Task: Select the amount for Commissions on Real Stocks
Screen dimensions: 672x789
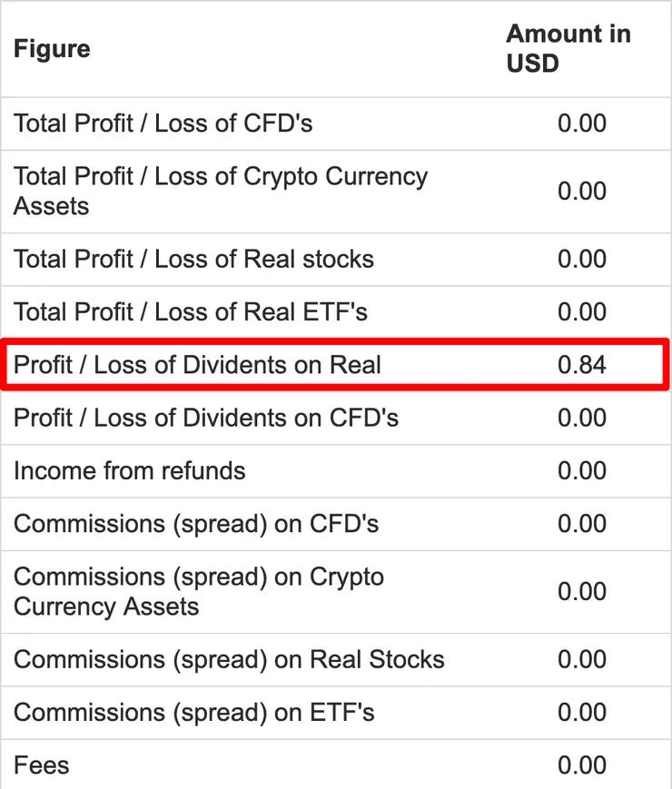Action: tap(581, 659)
